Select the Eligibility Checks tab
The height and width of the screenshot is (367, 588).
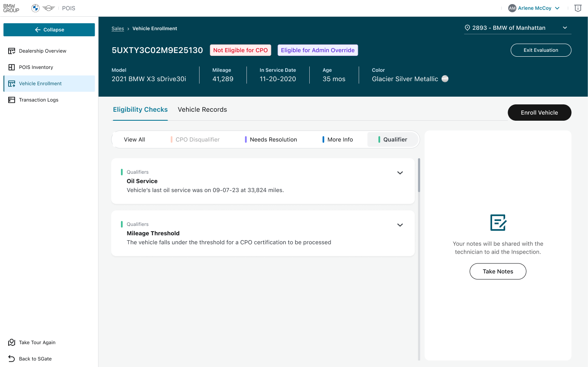click(140, 110)
